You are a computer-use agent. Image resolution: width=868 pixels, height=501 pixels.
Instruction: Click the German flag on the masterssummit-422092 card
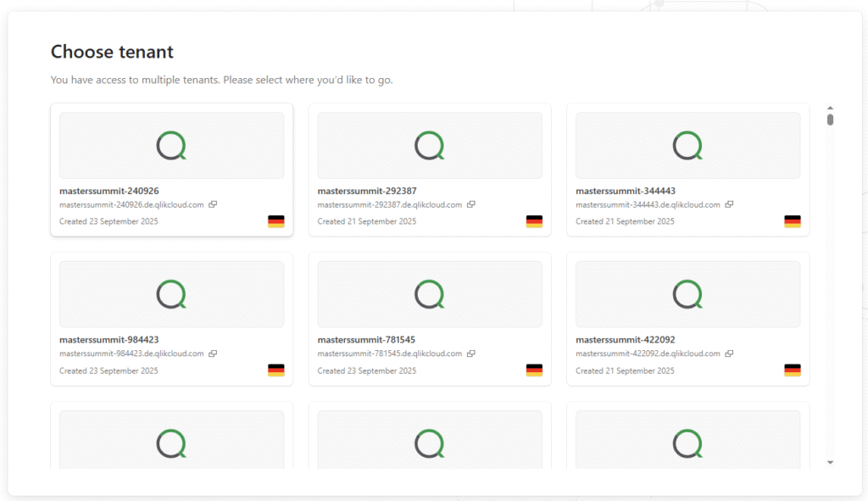(793, 370)
